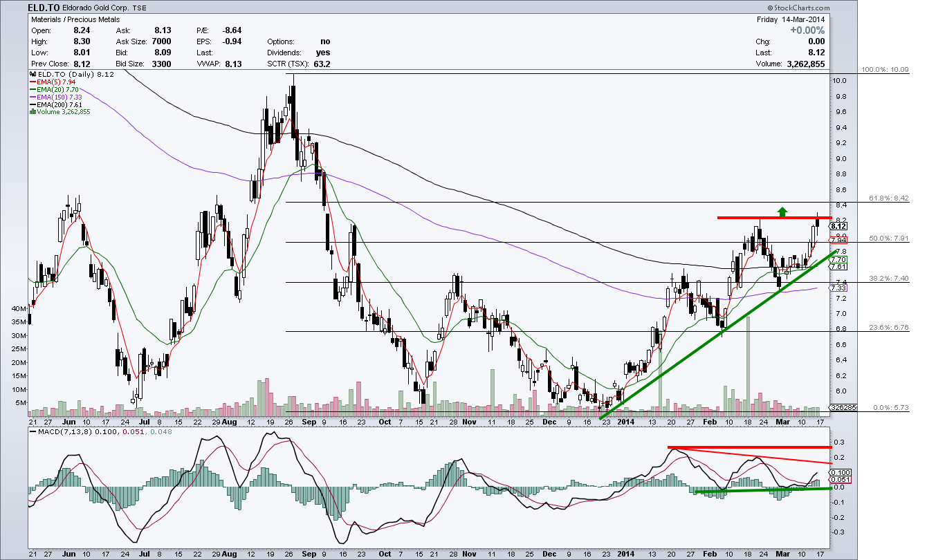The width and height of the screenshot is (927, 560).
Task: Click the Prev Close label
Action: coord(51,64)
